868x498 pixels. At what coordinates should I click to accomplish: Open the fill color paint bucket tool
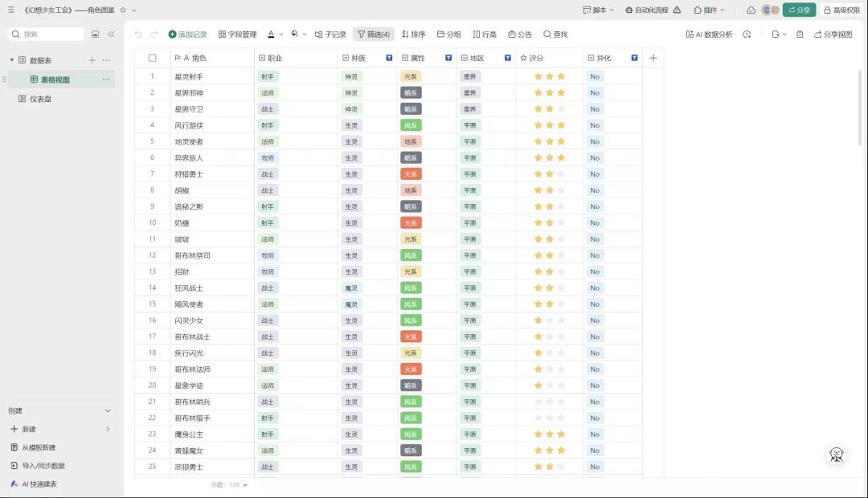tap(294, 34)
